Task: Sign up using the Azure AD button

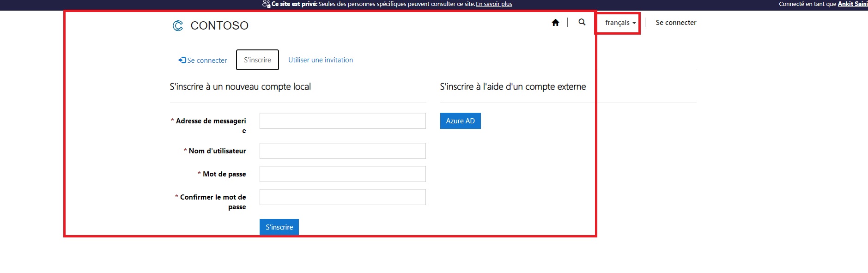Action: coord(460,121)
